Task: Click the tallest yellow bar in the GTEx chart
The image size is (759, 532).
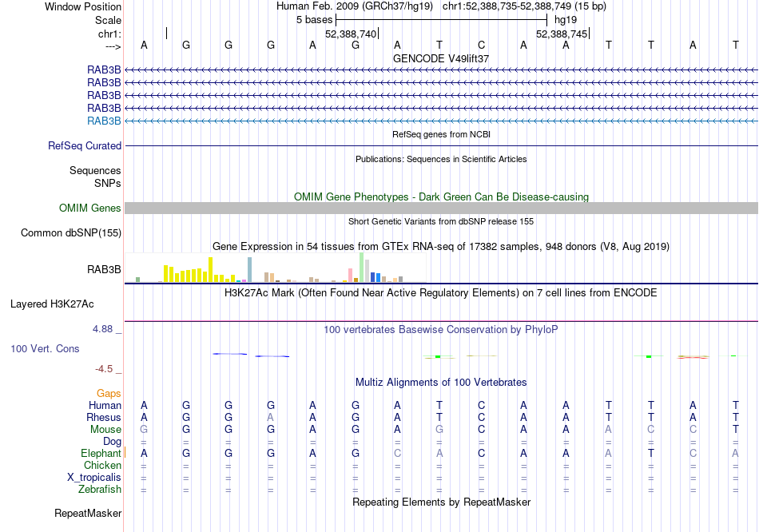Action: pyautogui.click(x=211, y=270)
